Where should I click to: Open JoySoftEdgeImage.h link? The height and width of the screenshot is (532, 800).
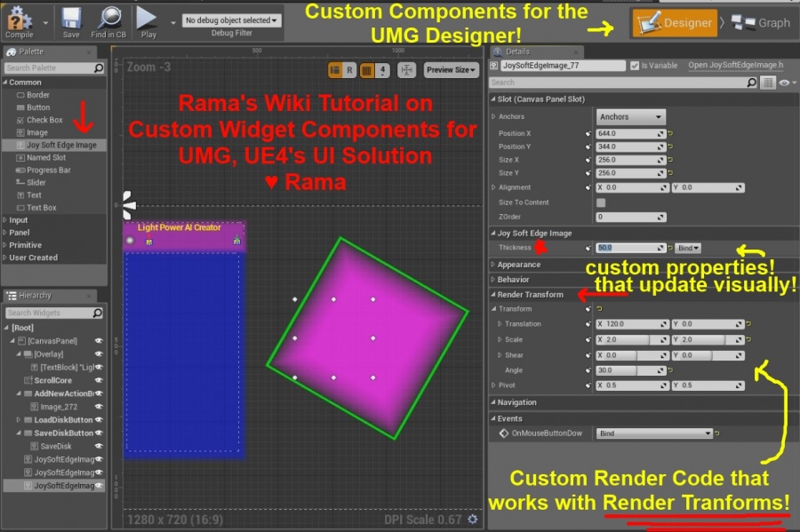(x=735, y=65)
